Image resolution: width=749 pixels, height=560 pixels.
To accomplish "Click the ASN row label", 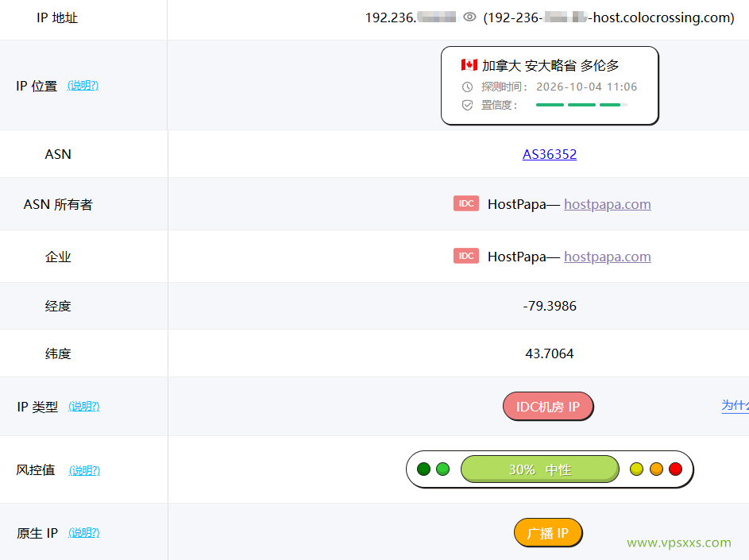I will click(x=58, y=154).
